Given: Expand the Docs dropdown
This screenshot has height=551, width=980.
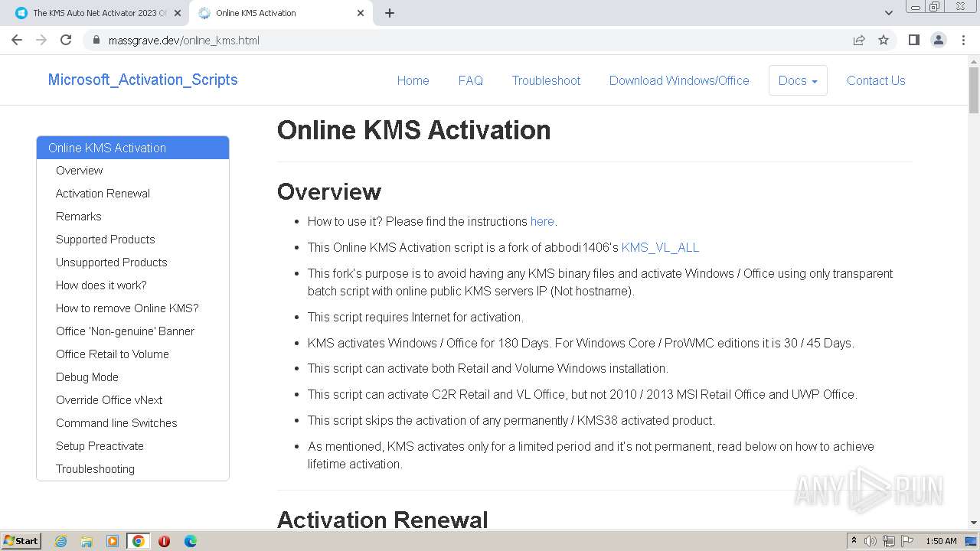Looking at the screenshot, I should [798, 80].
